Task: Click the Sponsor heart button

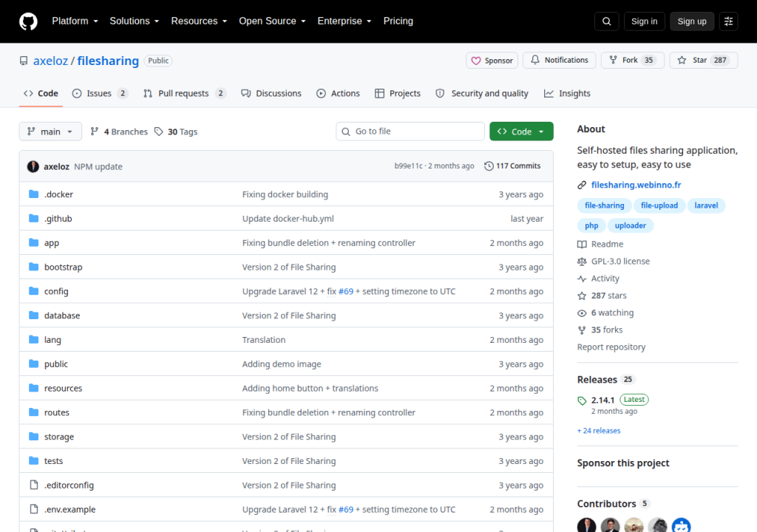Action: [492, 61]
